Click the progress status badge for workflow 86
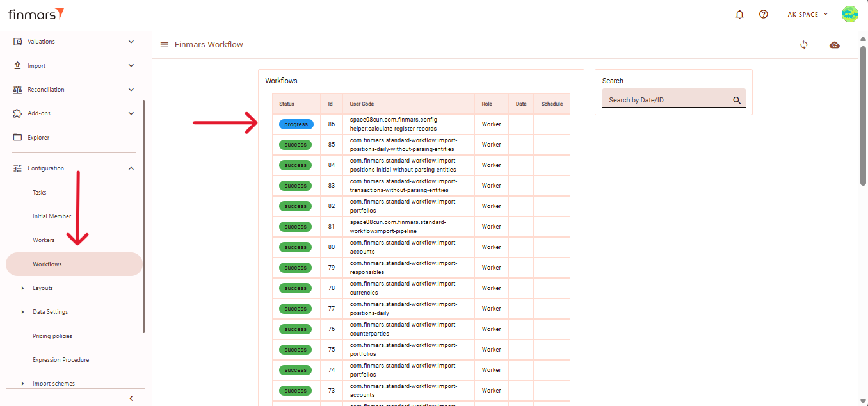 point(296,124)
